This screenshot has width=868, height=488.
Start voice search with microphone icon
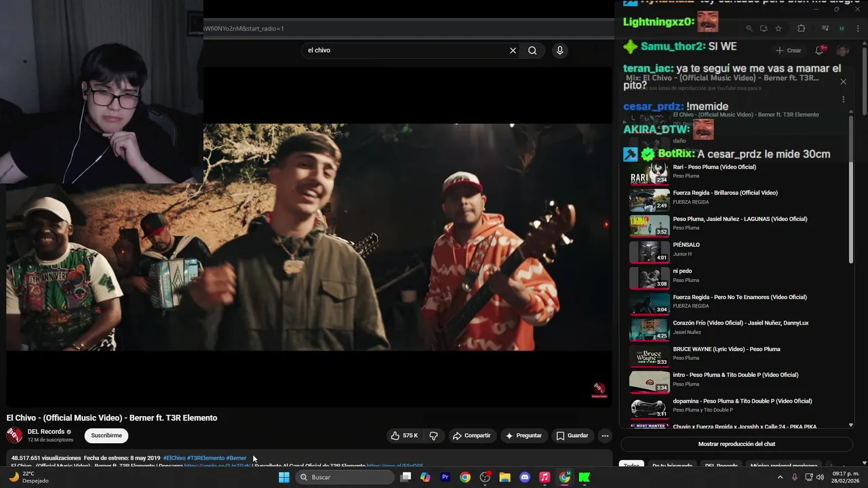pyautogui.click(x=559, y=50)
